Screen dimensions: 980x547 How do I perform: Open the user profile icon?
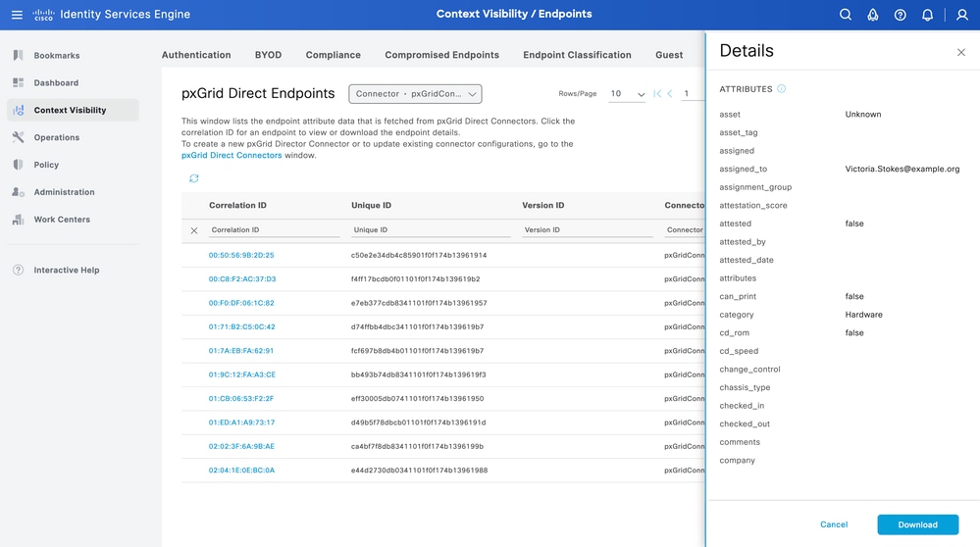[x=962, y=15]
